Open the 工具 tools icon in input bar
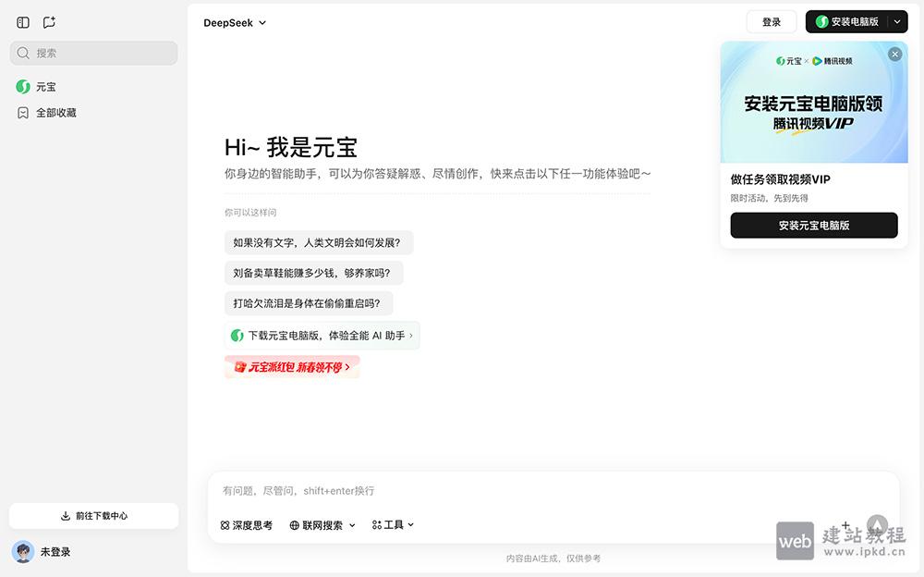 point(375,524)
